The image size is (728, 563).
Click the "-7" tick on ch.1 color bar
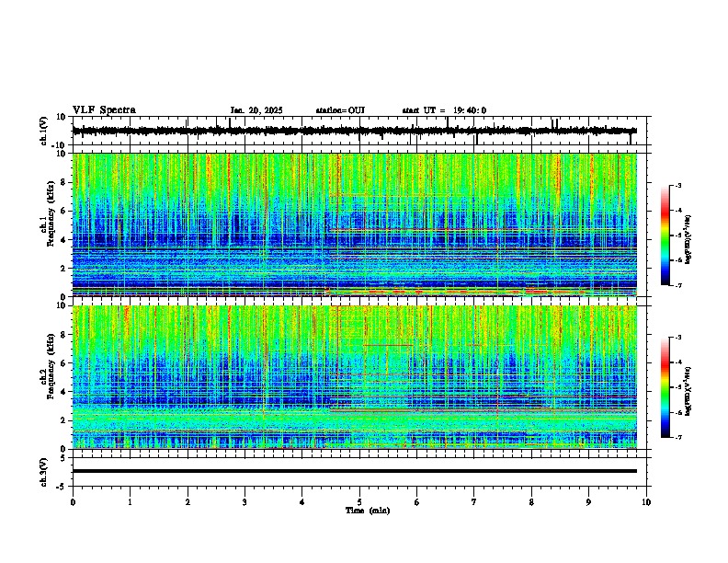(x=677, y=285)
